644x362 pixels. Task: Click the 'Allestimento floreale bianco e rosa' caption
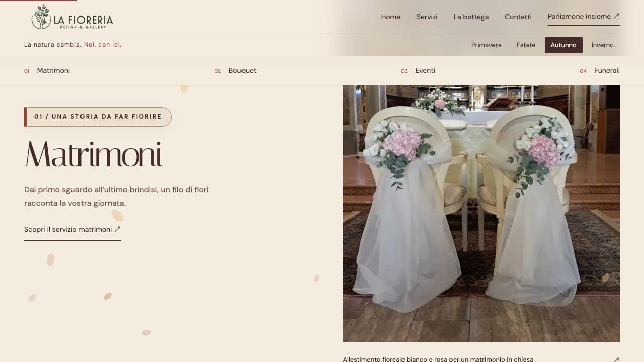[438, 359]
